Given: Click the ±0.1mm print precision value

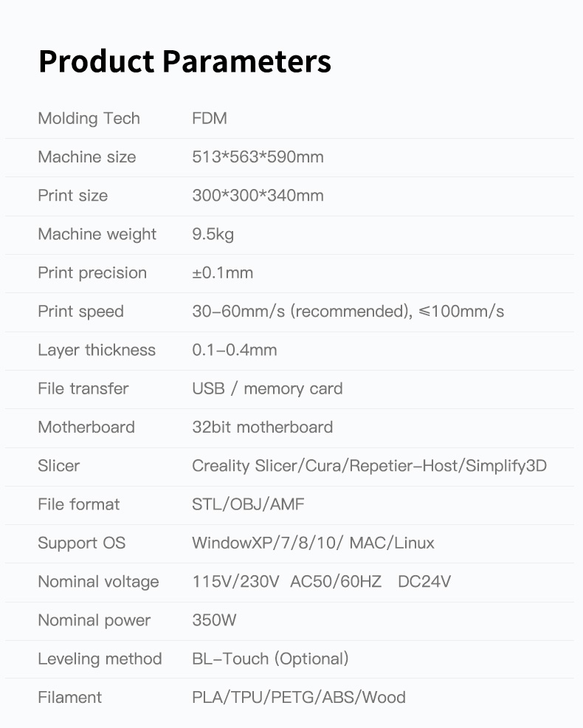Looking at the screenshot, I should click(222, 273).
